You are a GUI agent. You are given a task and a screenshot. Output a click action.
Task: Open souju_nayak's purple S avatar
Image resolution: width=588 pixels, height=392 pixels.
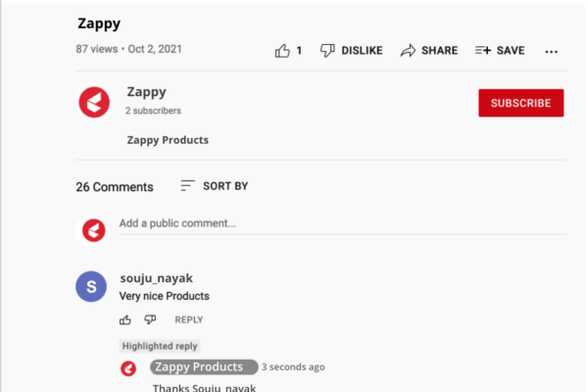pos(91,286)
